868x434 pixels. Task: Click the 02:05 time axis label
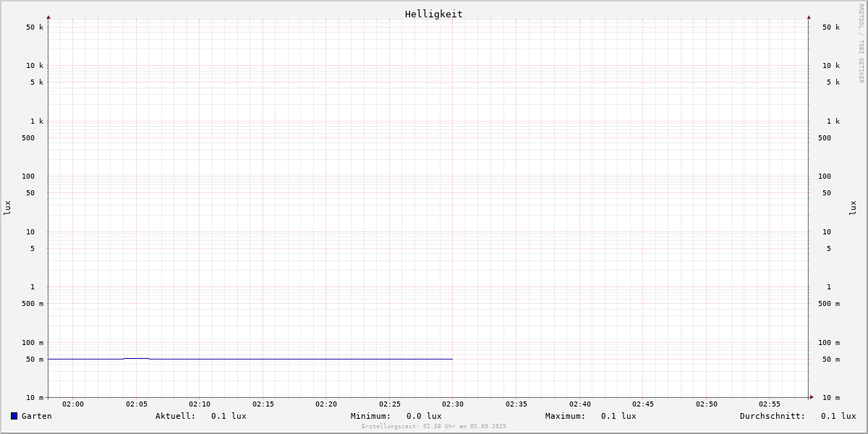tap(136, 404)
